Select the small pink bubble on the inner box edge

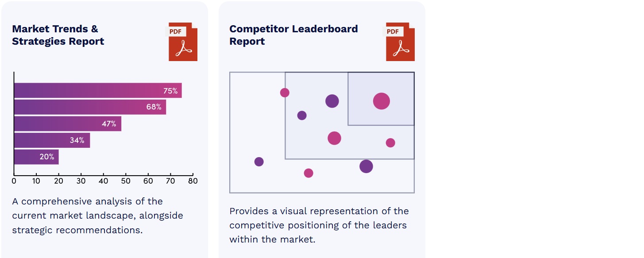(285, 92)
